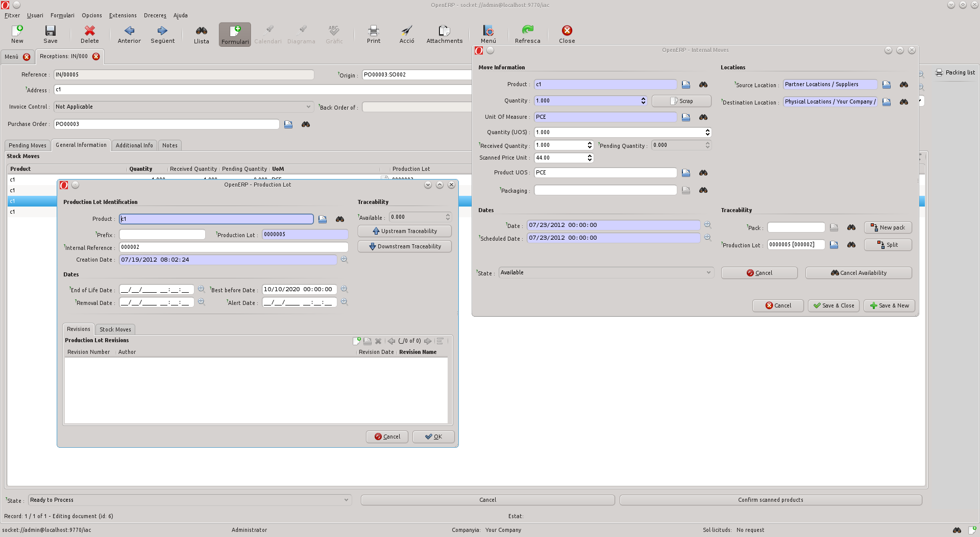This screenshot has height=537, width=980.
Task: Go to Següent (next) record
Action: [x=162, y=34]
